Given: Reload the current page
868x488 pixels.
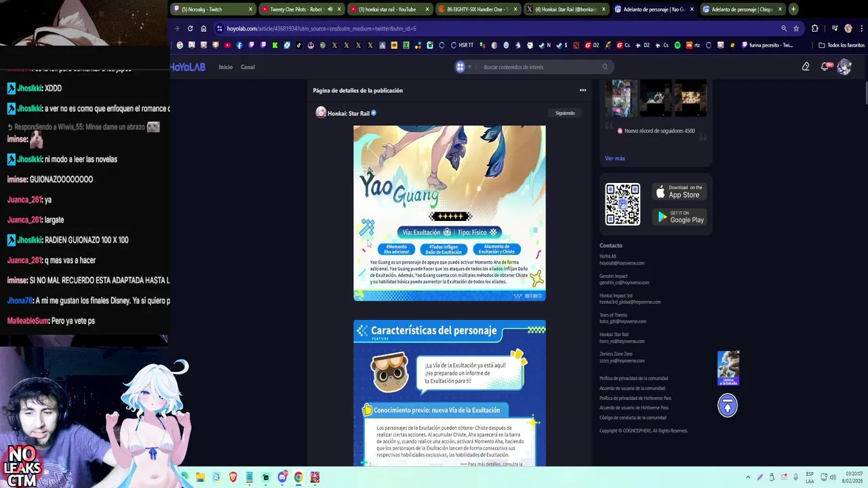Looking at the screenshot, I should tap(190, 28).
